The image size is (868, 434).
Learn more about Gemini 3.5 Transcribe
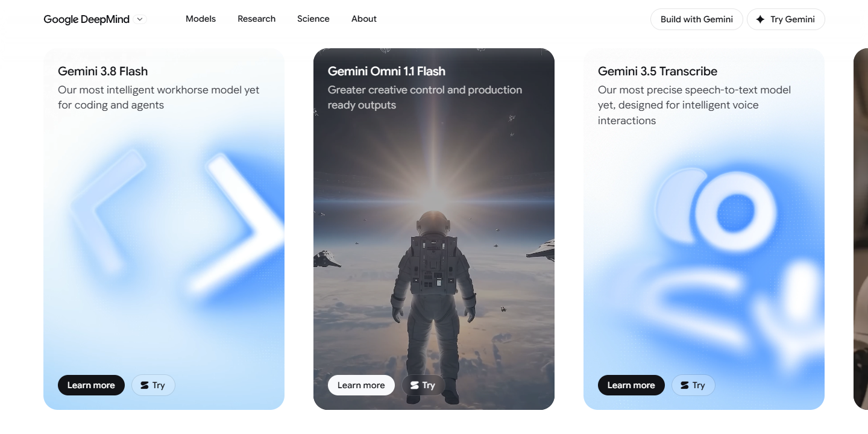pos(631,385)
